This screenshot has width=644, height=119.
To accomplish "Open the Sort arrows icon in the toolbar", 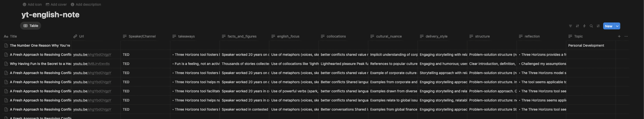I will (577, 26).
